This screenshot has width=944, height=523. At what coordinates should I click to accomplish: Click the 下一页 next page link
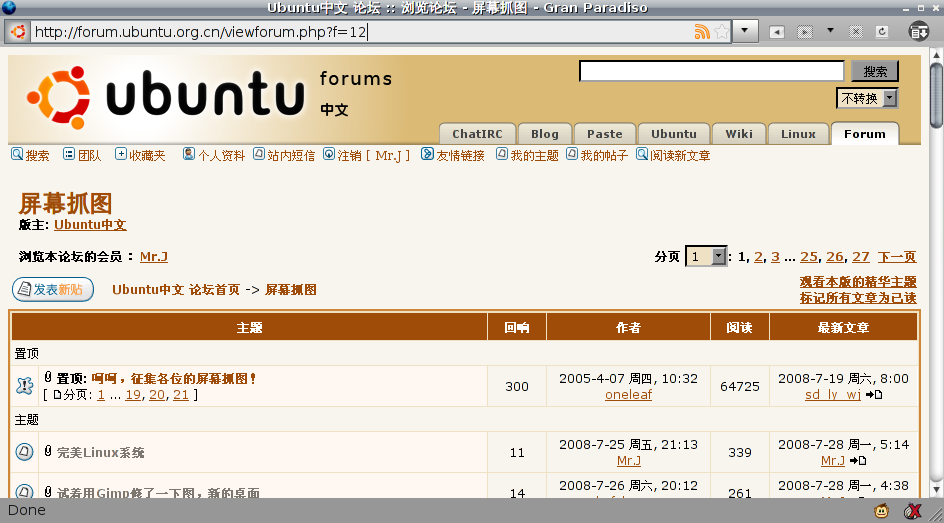tap(896, 257)
